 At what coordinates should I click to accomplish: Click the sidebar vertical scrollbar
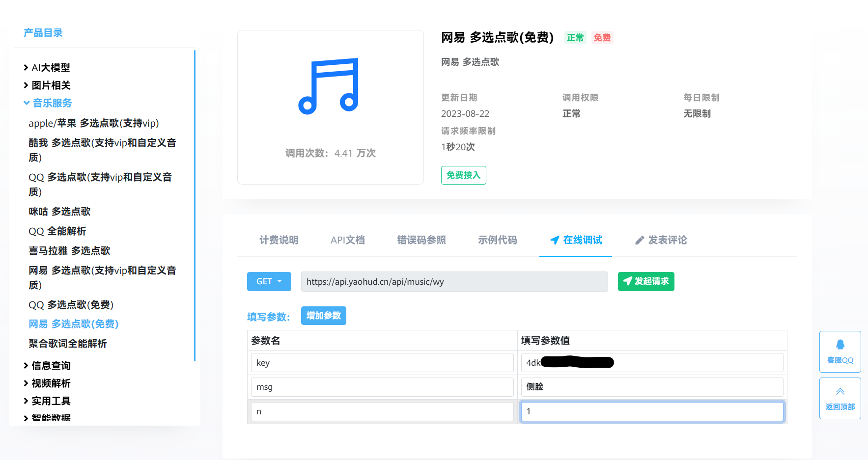point(195,206)
